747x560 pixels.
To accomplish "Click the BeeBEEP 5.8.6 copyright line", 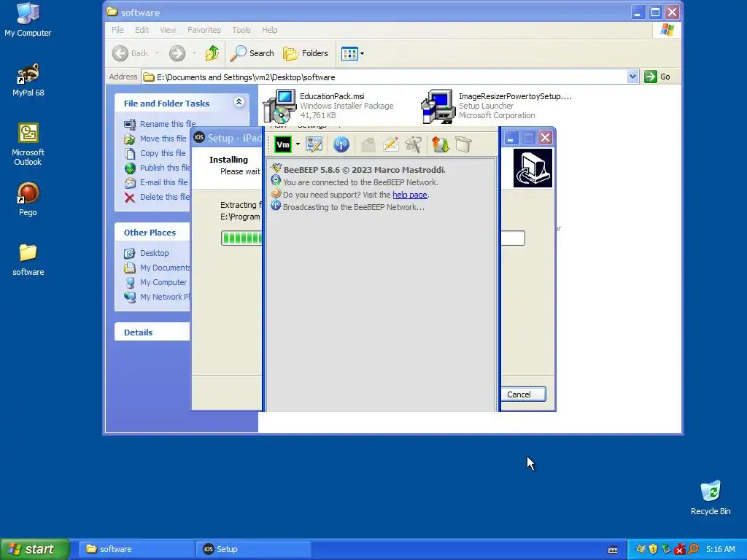I will (x=365, y=169).
